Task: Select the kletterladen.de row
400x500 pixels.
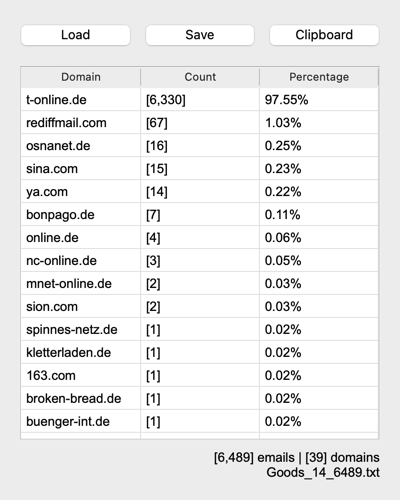Action: pyautogui.click(x=200, y=353)
